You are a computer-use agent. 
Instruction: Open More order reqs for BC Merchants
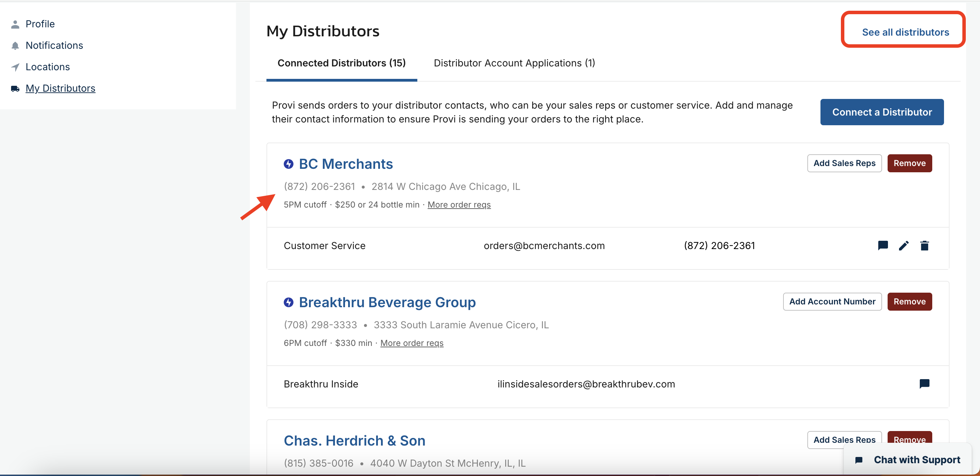(x=459, y=204)
